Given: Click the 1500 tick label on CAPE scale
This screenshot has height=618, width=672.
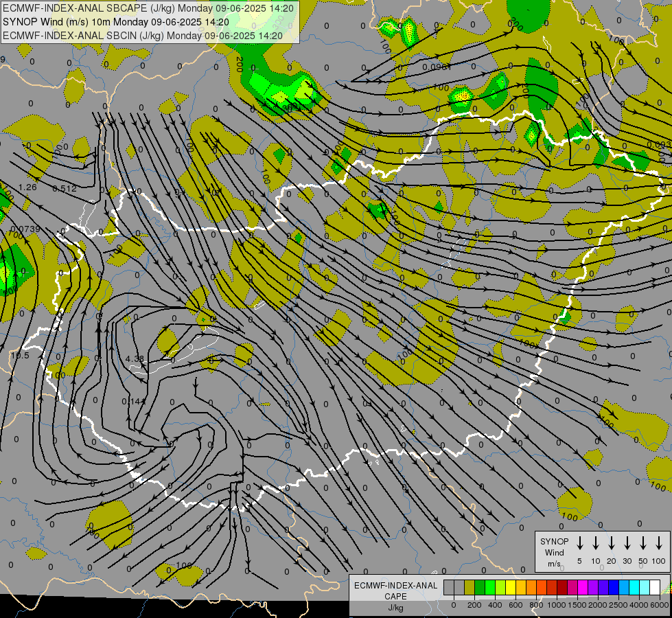Looking at the screenshot, I should [577, 605].
